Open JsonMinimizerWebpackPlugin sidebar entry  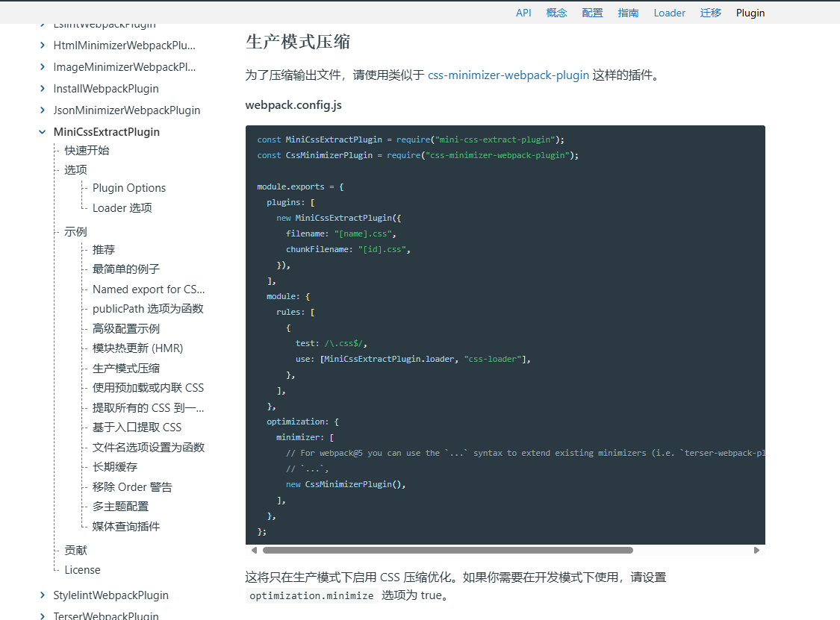126,110
